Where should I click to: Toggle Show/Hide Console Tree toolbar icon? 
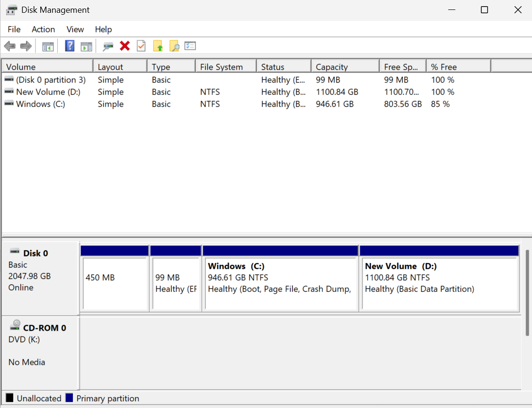coord(48,46)
